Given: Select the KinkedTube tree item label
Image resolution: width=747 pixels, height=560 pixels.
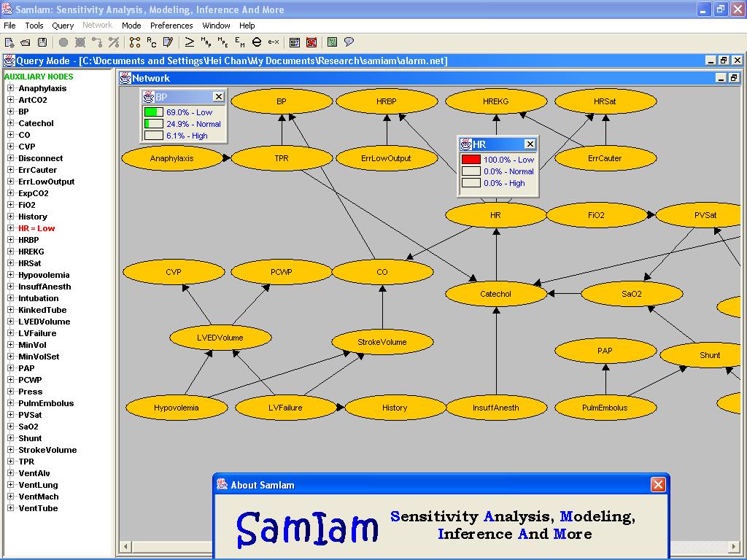Looking at the screenshot, I should [42, 310].
